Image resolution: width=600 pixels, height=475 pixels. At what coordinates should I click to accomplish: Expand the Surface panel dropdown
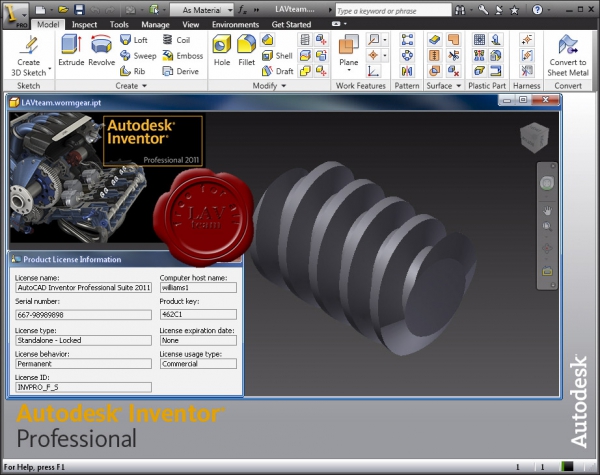(458, 86)
